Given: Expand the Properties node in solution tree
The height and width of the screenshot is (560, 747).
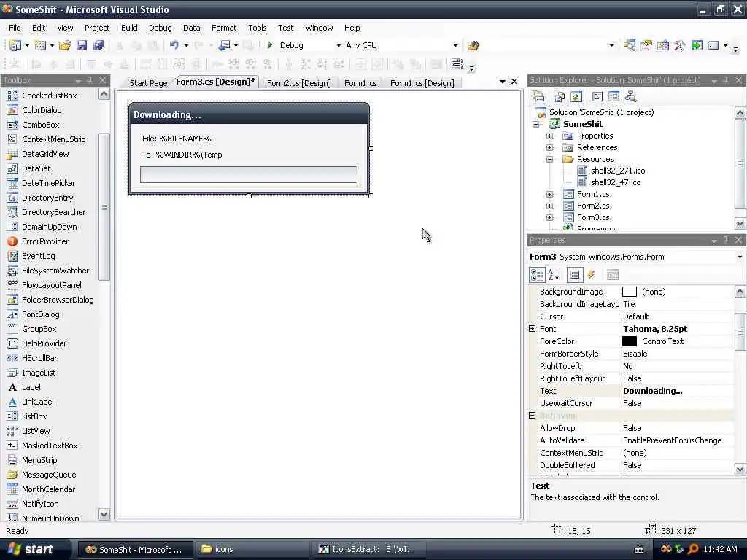Looking at the screenshot, I should (549, 136).
